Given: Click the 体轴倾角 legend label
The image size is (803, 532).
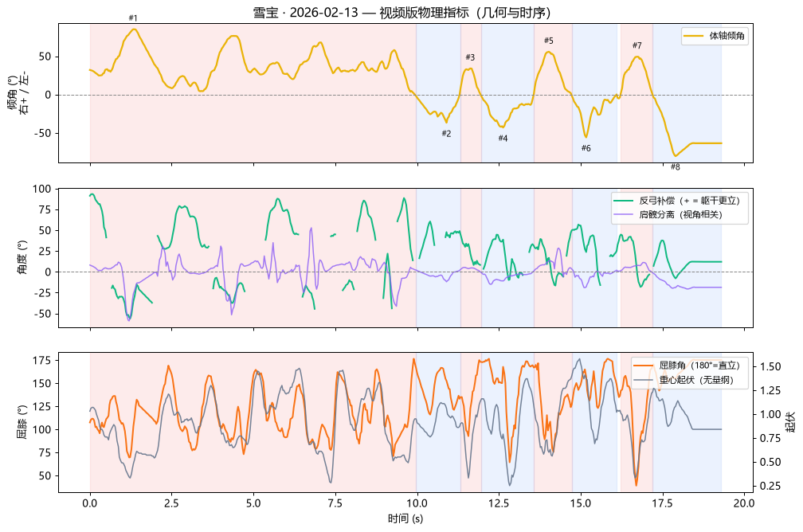Looking at the screenshot, I should coord(727,36).
